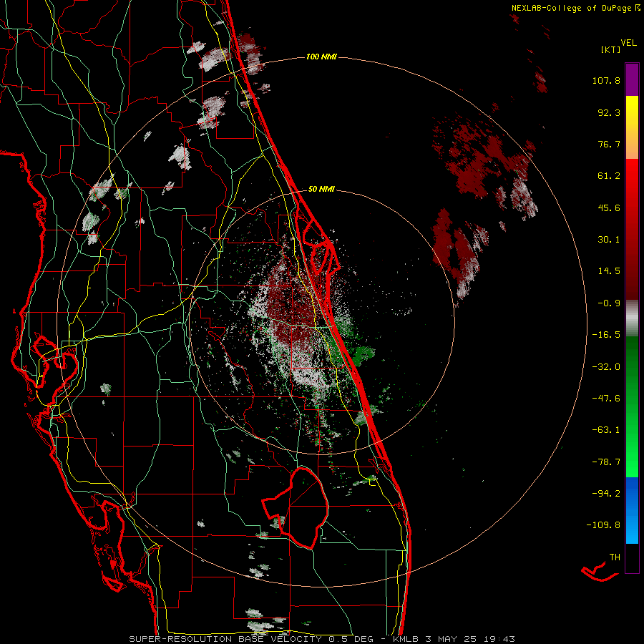Click the -78.7 velocity scale value
The image size is (644, 644).
pos(606,462)
